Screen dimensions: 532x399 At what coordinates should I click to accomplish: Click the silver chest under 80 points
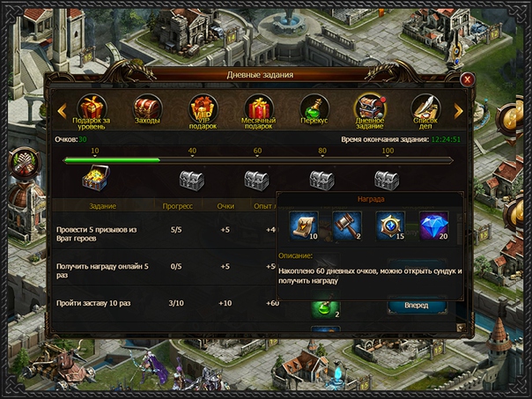pyautogui.click(x=322, y=181)
